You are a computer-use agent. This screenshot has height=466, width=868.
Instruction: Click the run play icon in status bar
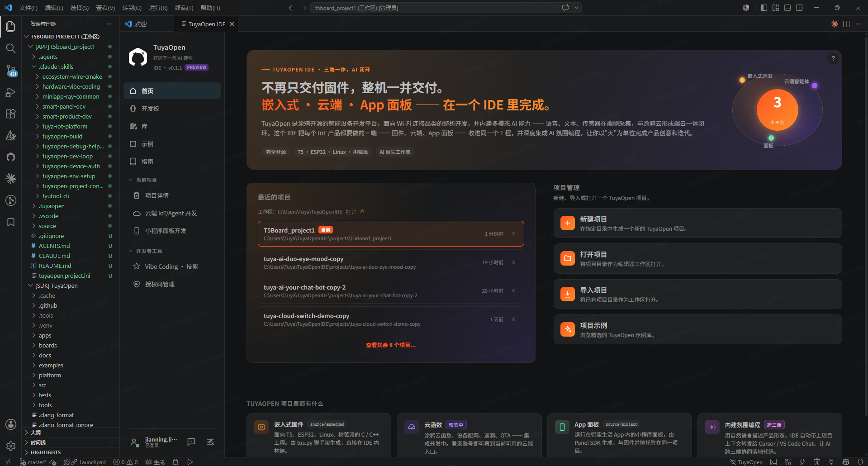tap(190, 462)
